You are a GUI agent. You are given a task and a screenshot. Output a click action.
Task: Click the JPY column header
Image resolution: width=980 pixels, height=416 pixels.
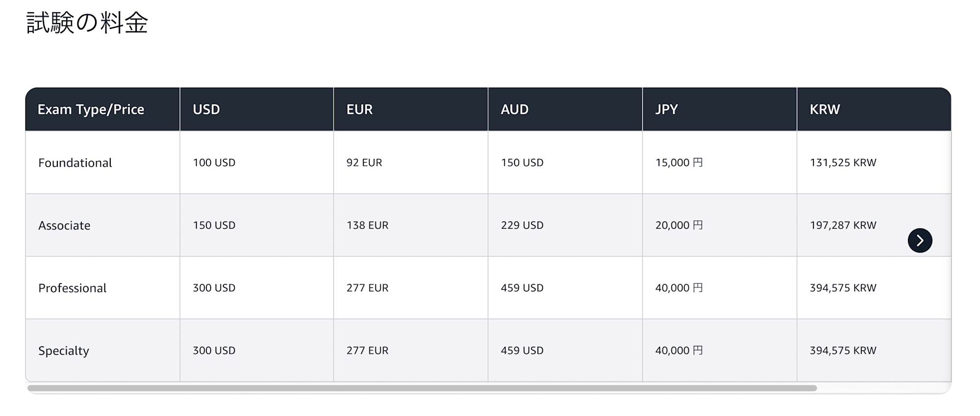[666, 109]
